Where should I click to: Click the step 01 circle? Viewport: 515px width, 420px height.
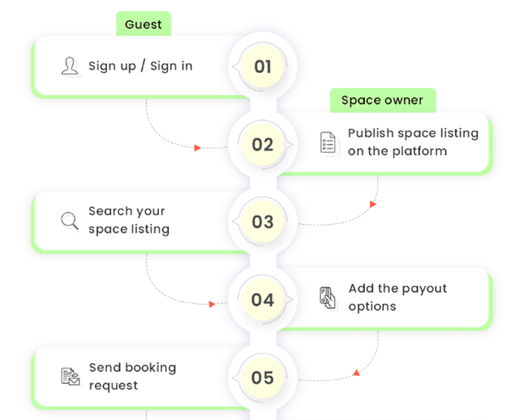pos(263,66)
